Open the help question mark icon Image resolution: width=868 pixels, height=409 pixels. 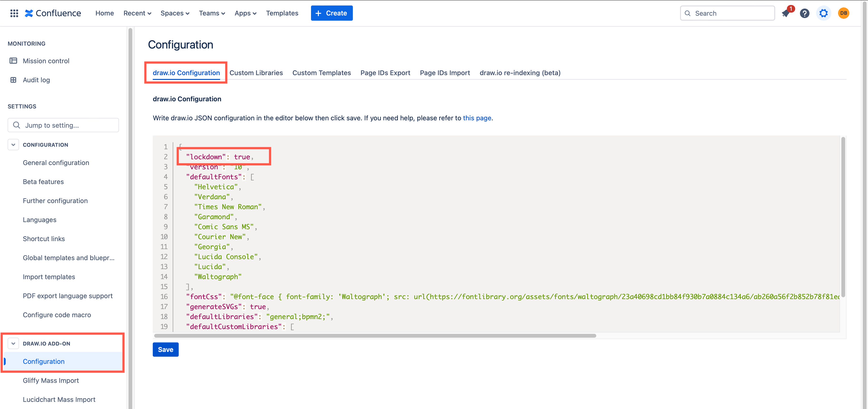coord(805,13)
